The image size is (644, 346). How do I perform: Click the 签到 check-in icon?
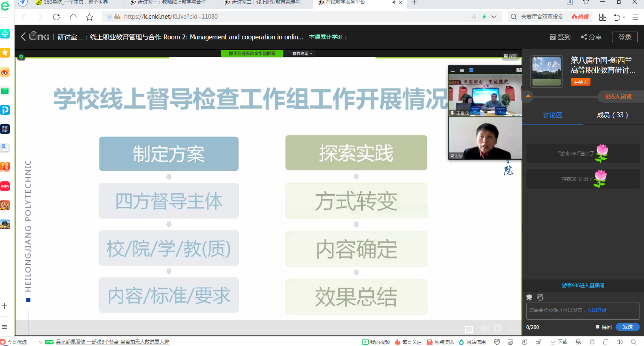pyautogui.click(x=552, y=37)
